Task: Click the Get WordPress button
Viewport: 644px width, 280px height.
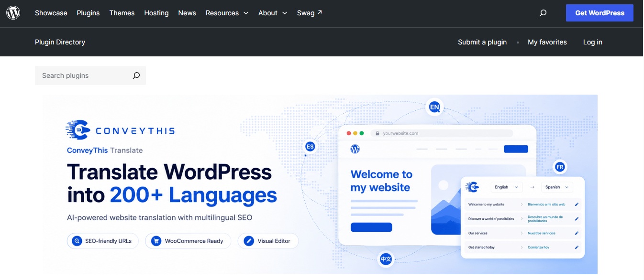Action: [600, 13]
